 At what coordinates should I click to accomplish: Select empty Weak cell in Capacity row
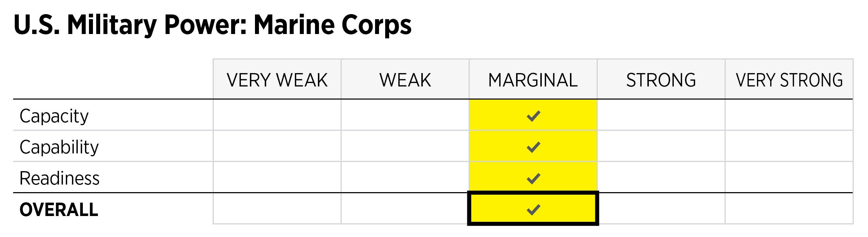pos(405,115)
